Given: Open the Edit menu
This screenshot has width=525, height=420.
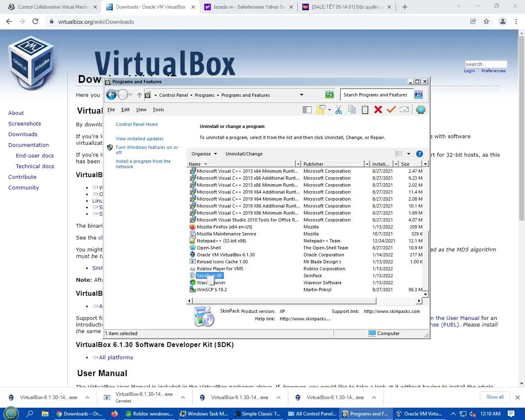Looking at the screenshot, I should [x=126, y=110].
